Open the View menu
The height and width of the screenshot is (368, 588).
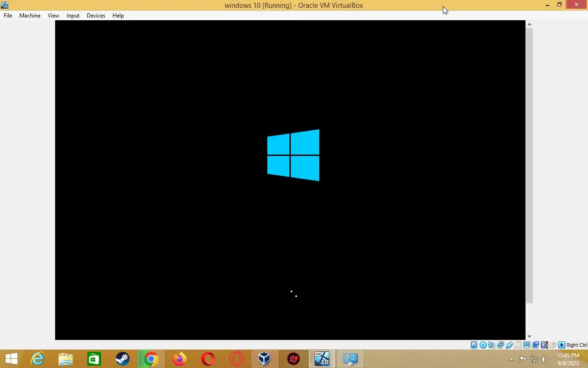(53, 15)
